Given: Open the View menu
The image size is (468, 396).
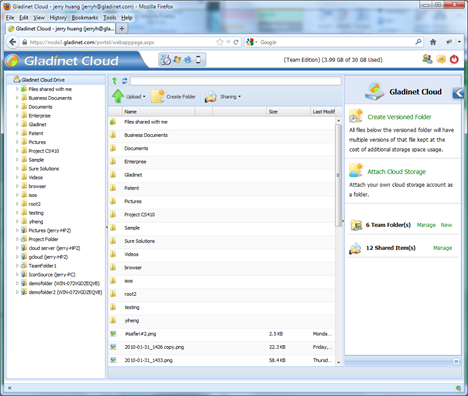Looking at the screenshot, I should (x=39, y=18).
